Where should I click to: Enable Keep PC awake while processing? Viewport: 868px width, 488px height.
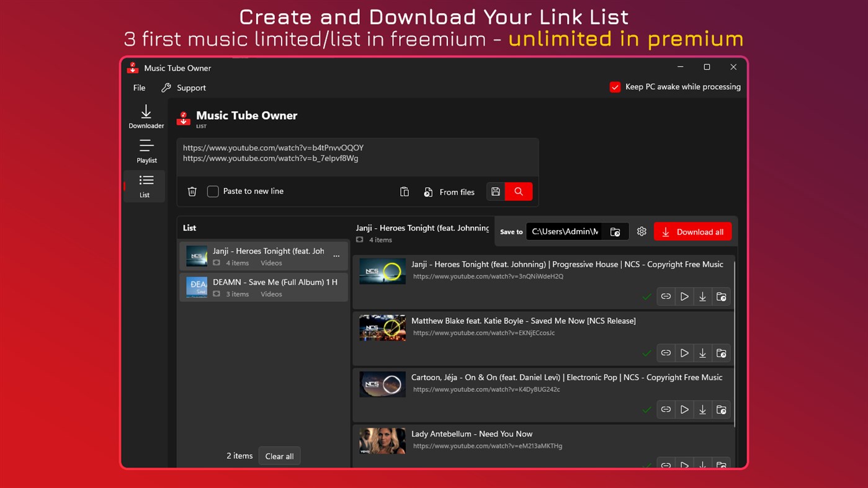[615, 87]
